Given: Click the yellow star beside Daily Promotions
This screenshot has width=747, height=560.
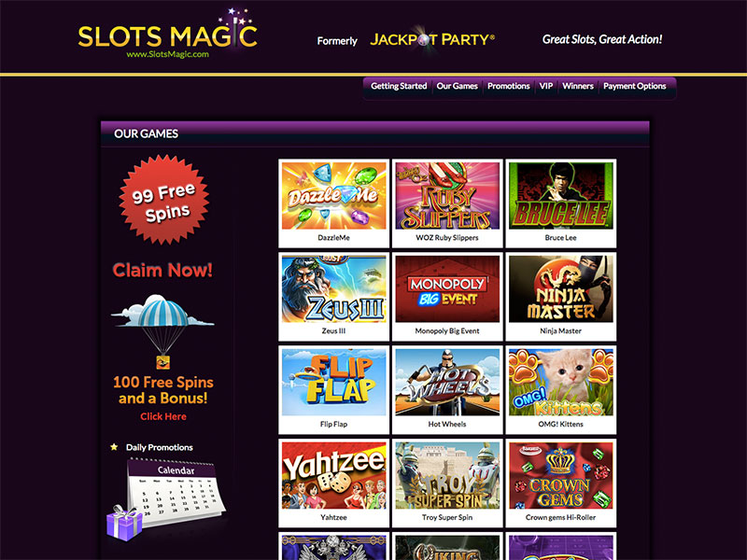Looking at the screenshot, I should point(114,447).
